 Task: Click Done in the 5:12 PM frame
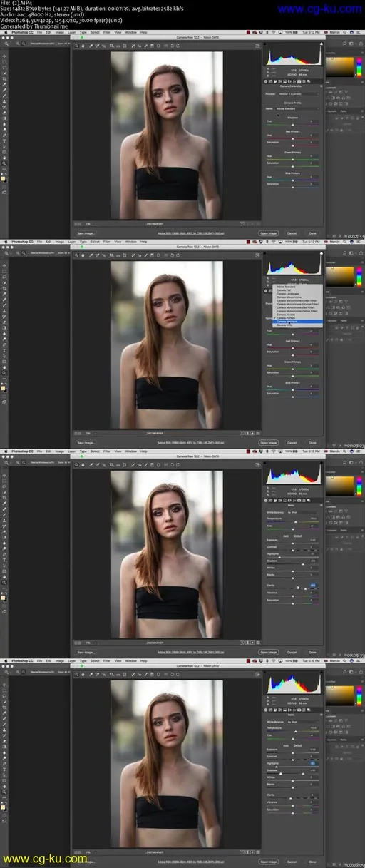pyautogui.click(x=312, y=233)
